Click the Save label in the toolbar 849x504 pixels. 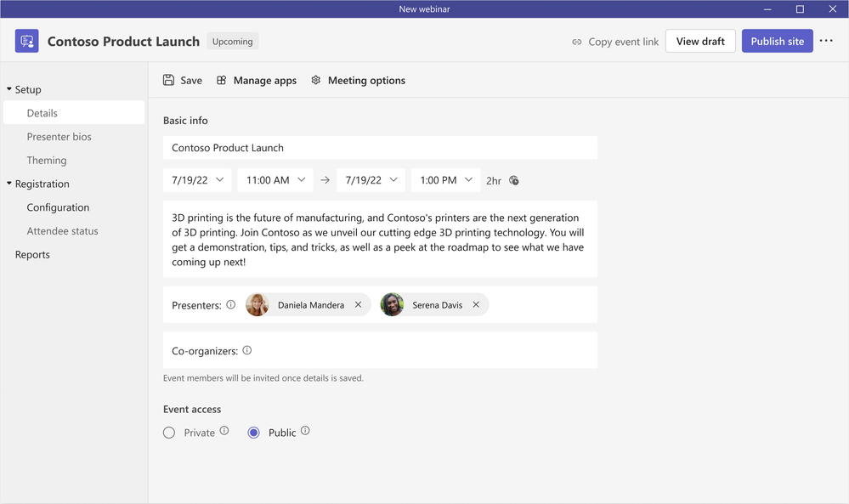point(191,80)
